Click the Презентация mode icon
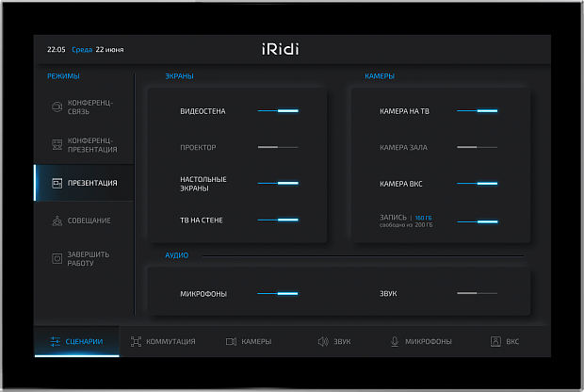Screen dimensions: 584x392 [57, 183]
